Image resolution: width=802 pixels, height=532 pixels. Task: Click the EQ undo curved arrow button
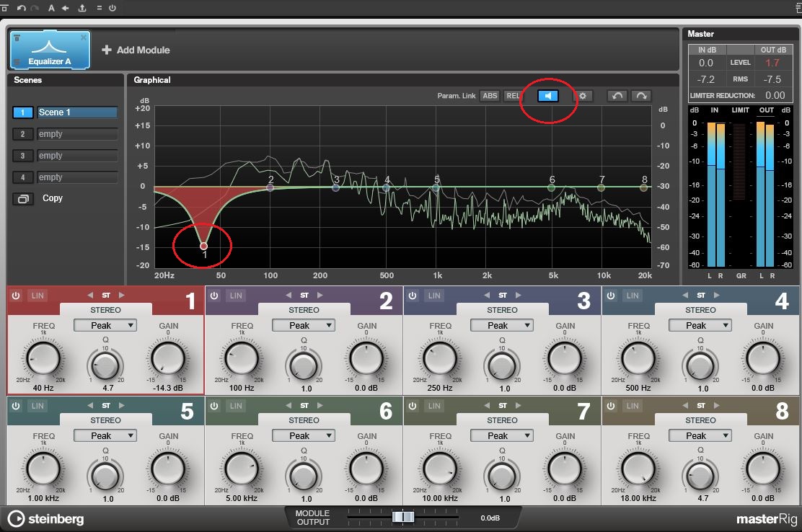pyautogui.click(x=617, y=96)
